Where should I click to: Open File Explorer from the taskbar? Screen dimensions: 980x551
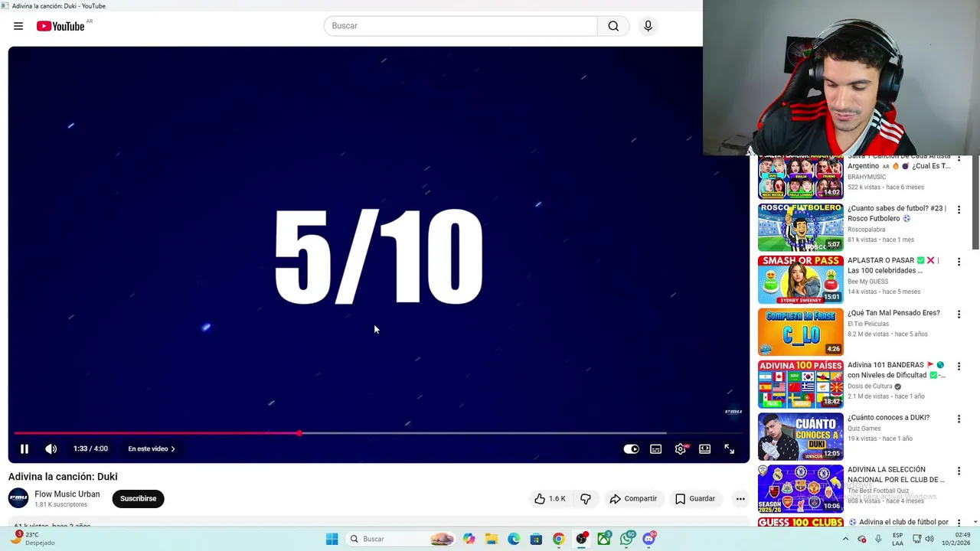(491, 539)
